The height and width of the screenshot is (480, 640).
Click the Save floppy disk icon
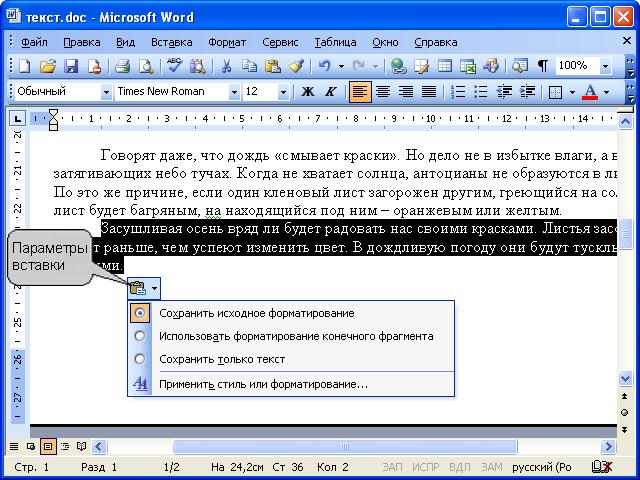(71, 66)
